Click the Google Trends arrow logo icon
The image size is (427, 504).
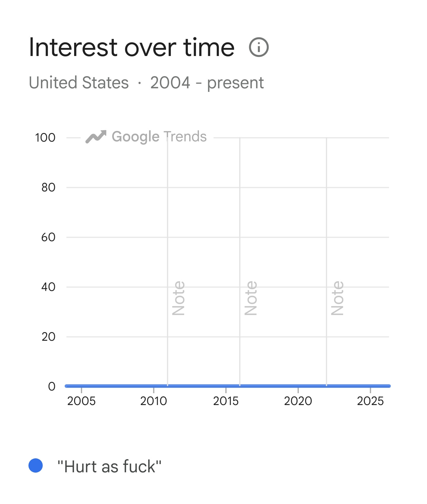tap(96, 137)
